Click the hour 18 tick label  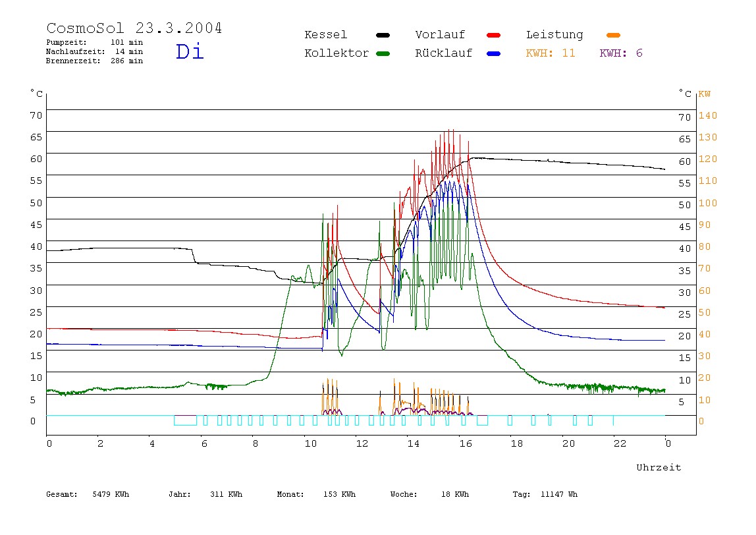(x=517, y=443)
